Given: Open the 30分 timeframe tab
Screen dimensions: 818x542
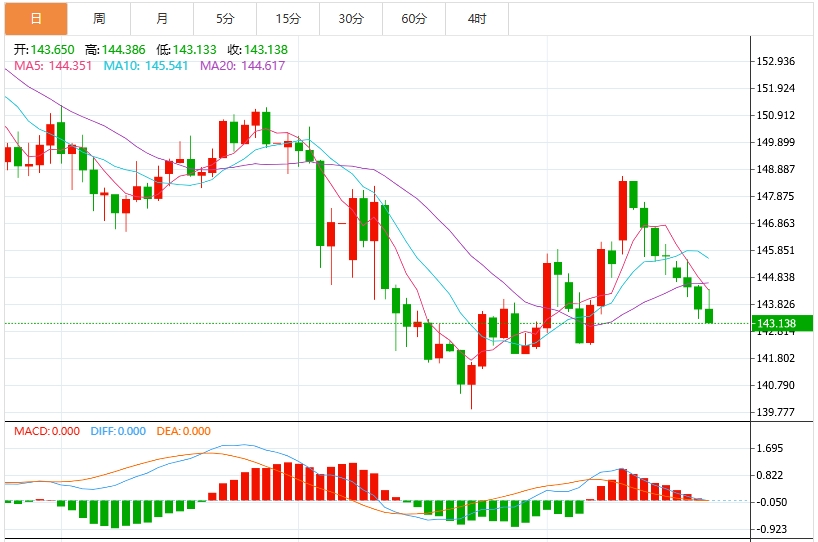Looking at the screenshot, I should pyautogui.click(x=351, y=19).
